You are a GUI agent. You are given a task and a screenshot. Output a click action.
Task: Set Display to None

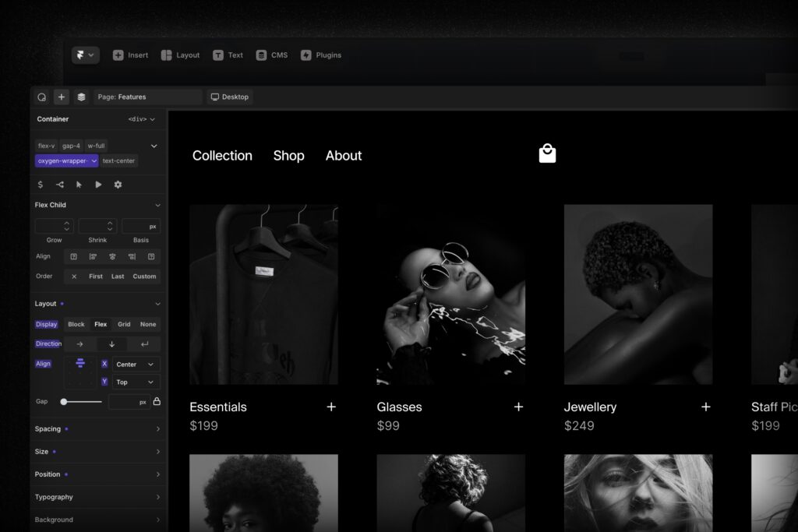pyautogui.click(x=148, y=324)
